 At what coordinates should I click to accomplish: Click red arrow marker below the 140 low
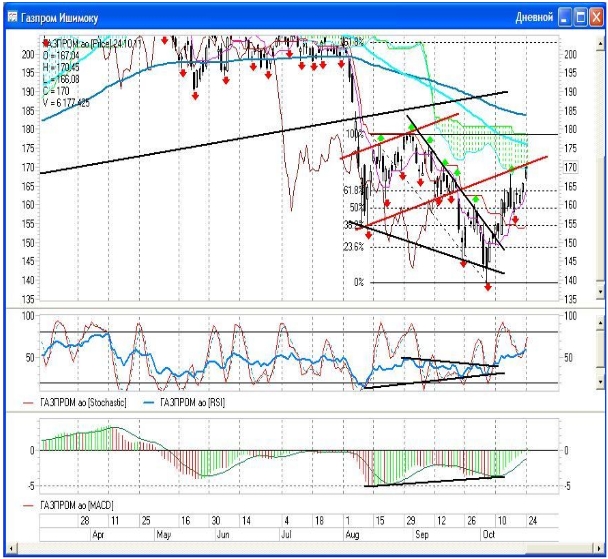click(x=488, y=287)
